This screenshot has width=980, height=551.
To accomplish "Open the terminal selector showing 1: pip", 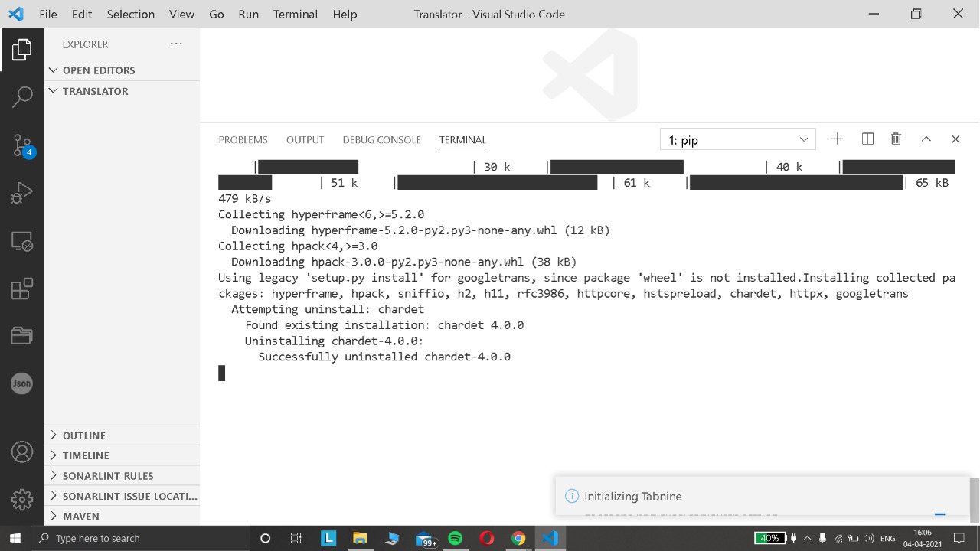I will pos(737,139).
